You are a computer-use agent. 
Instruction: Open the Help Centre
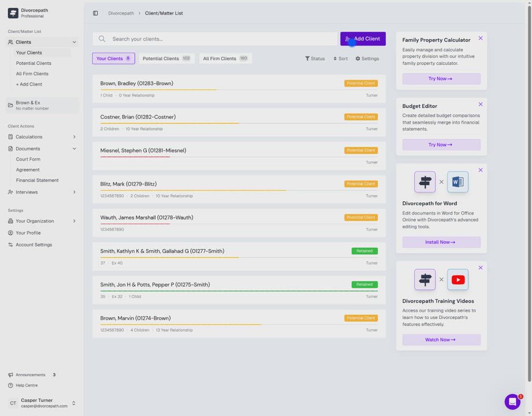(x=27, y=385)
